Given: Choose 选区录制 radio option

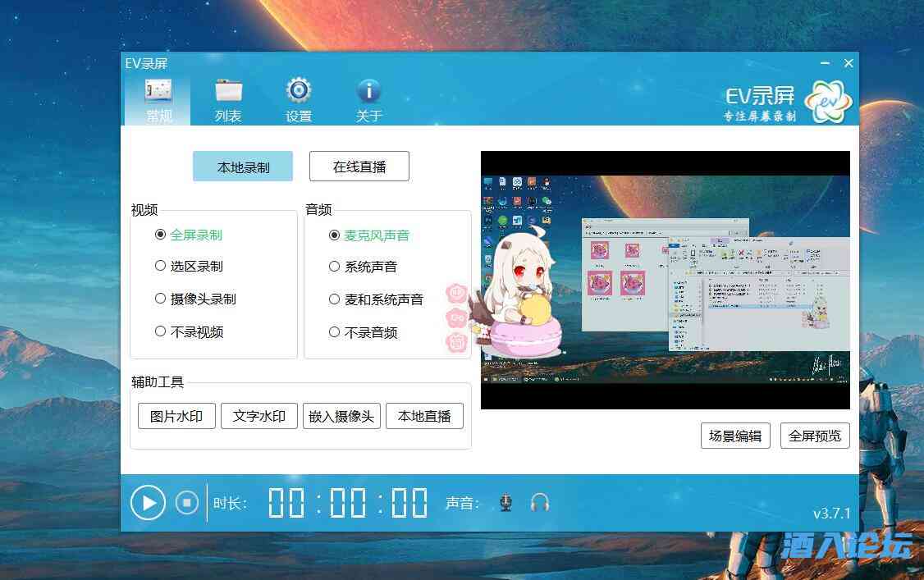Looking at the screenshot, I should point(189,266).
